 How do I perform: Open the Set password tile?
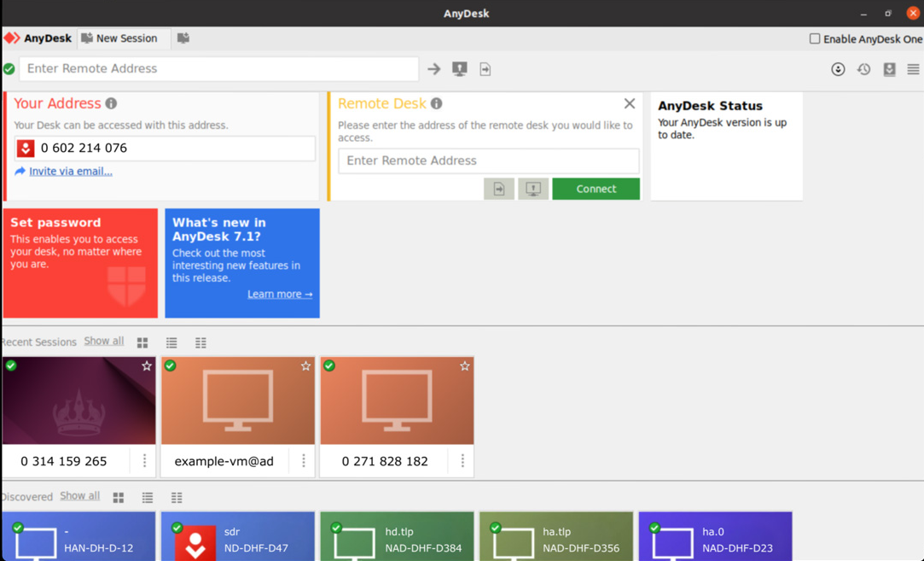click(80, 263)
